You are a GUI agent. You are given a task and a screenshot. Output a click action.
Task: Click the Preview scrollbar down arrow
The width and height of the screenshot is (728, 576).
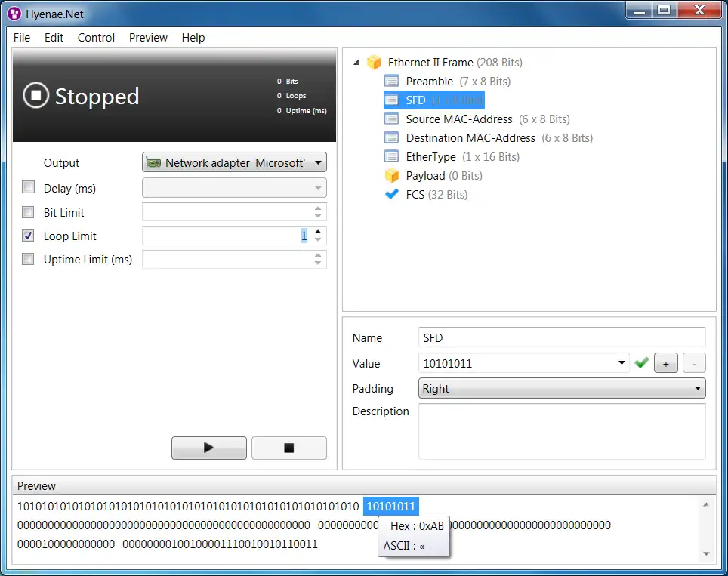(705, 553)
